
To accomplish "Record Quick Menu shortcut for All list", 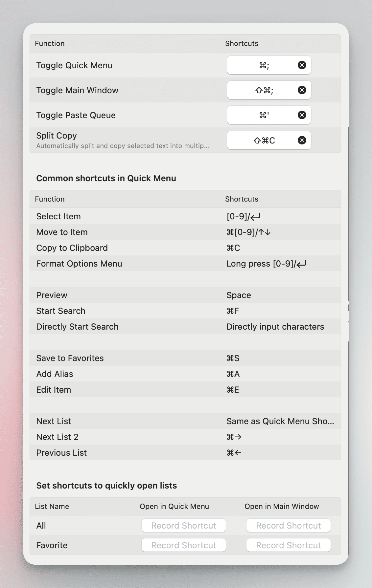I will [x=183, y=526].
